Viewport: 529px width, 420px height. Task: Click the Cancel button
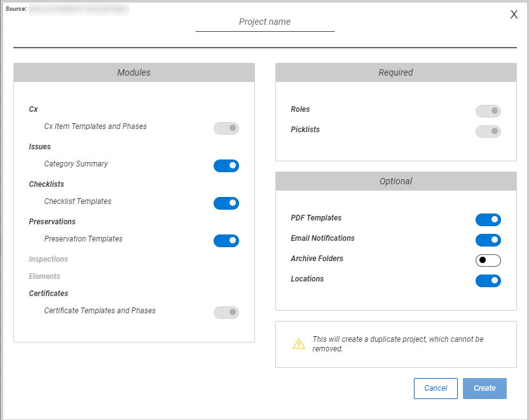[436, 388]
